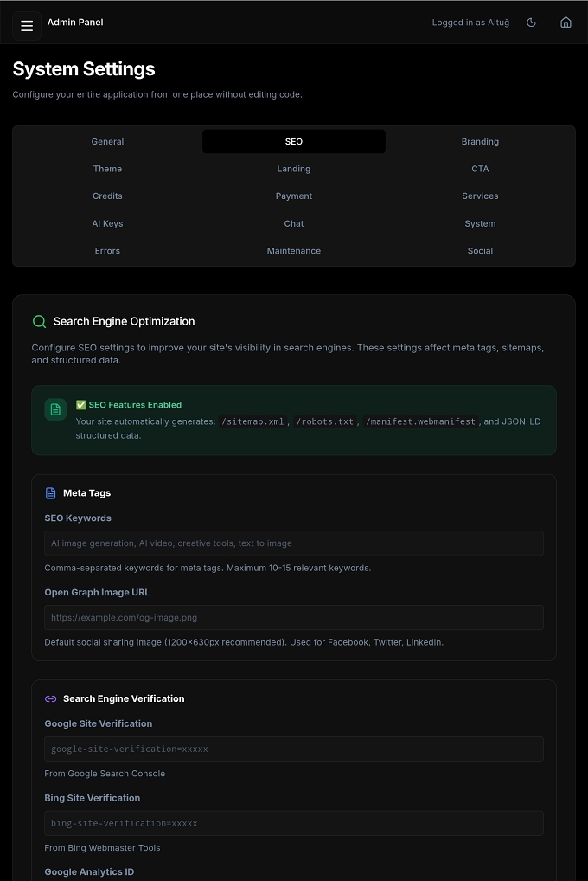Open the Maintenance tab
The image size is (588, 881).
tap(294, 251)
